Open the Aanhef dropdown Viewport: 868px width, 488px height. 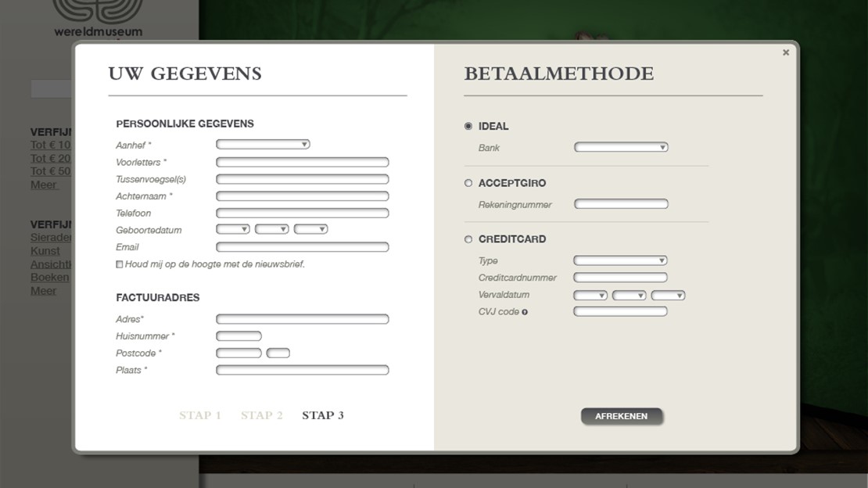coord(263,144)
